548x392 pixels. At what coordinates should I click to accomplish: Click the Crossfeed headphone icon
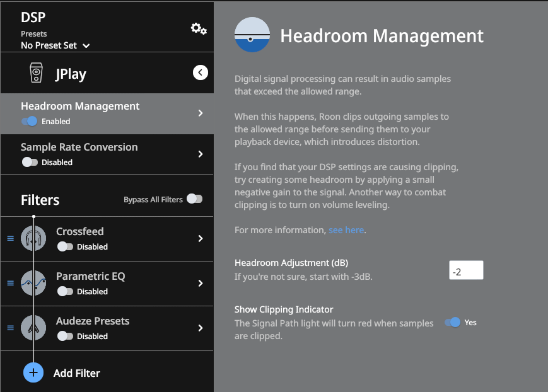33,238
